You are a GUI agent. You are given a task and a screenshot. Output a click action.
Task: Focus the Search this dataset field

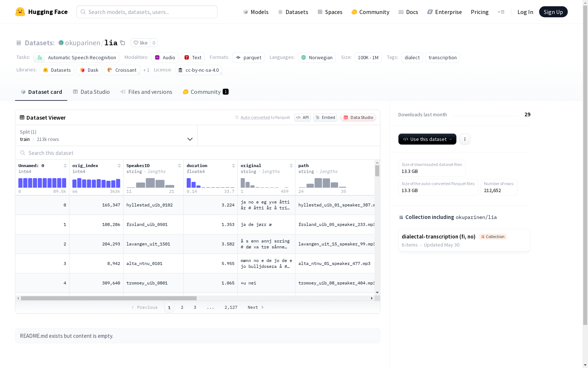click(198, 153)
